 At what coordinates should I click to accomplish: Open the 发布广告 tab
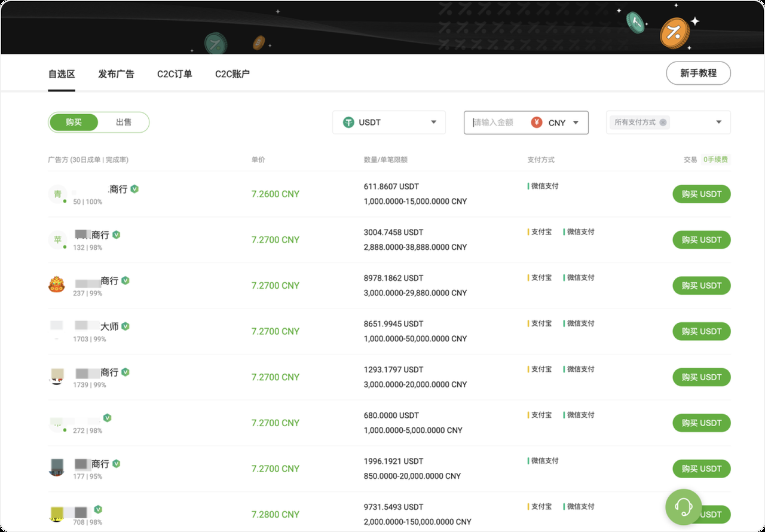click(116, 74)
